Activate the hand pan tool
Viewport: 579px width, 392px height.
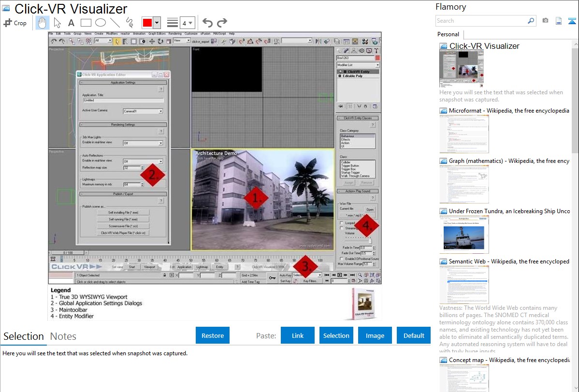(x=42, y=23)
